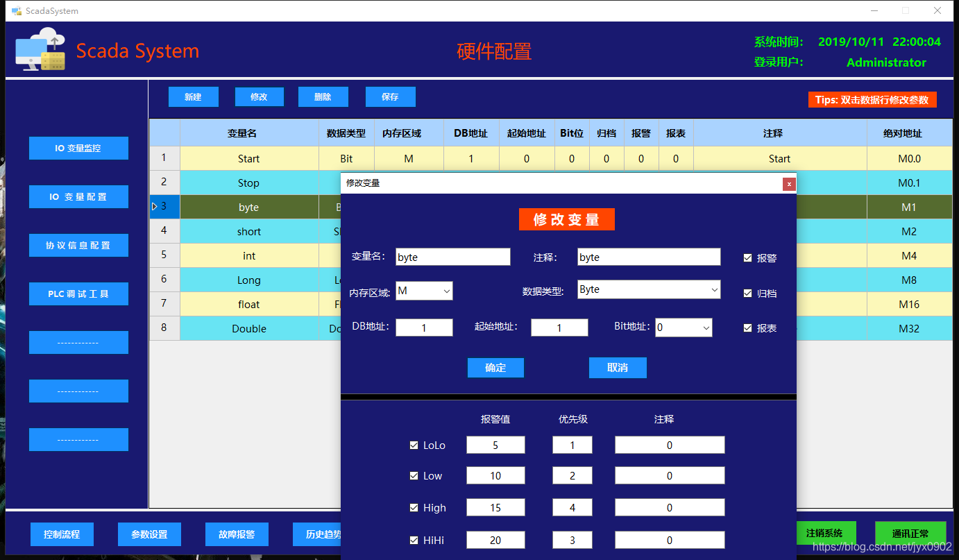Open the Bit地址 dropdown showing 0
This screenshot has height=560, width=959.
pyautogui.click(x=684, y=328)
